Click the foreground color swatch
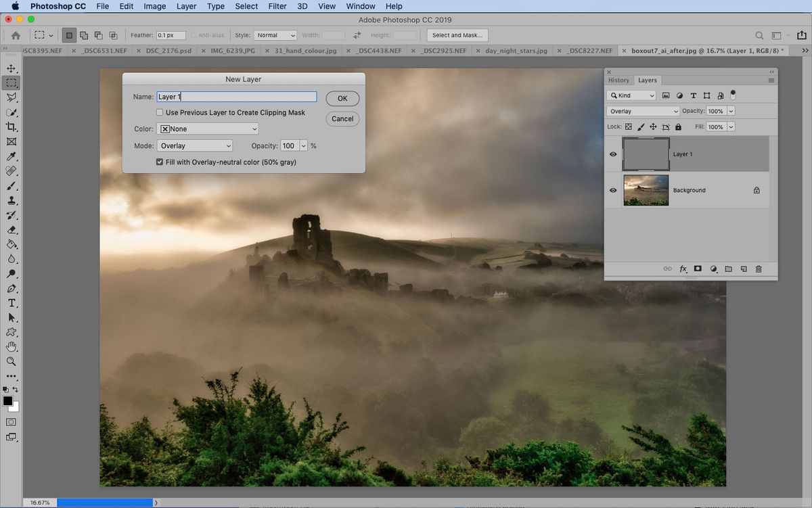Image resolution: width=812 pixels, height=508 pixels. pyautogui.click(x=8, y=401)
